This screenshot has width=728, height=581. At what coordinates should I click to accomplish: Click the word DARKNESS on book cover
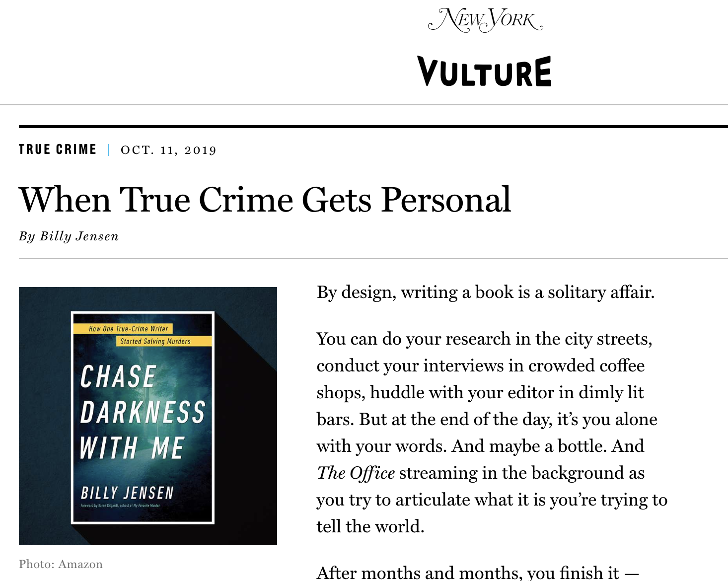143,412
